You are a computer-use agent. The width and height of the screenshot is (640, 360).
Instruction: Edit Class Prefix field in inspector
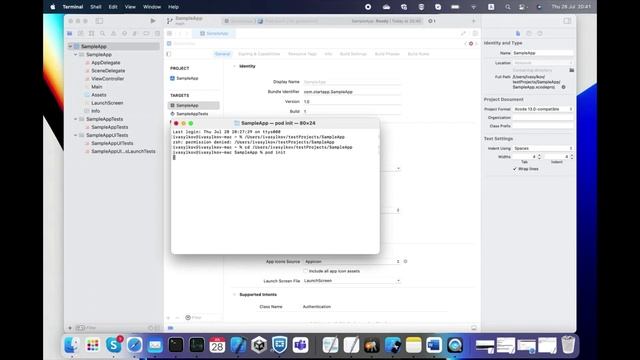[x=543, y=126]
